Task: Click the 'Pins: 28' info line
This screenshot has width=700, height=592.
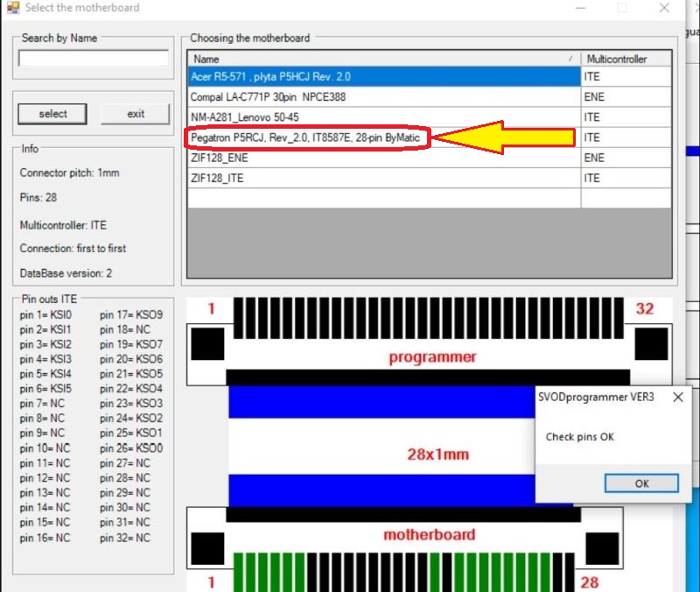Action: [38, 198]
